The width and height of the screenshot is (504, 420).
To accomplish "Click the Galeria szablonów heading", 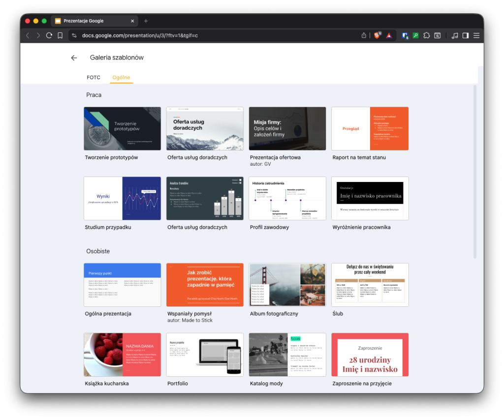I will coord(117,58).
